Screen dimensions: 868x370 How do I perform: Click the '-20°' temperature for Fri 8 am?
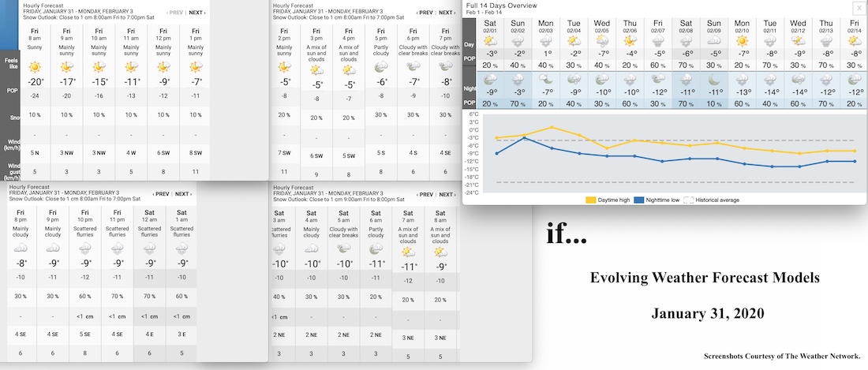tap(35, 83)
